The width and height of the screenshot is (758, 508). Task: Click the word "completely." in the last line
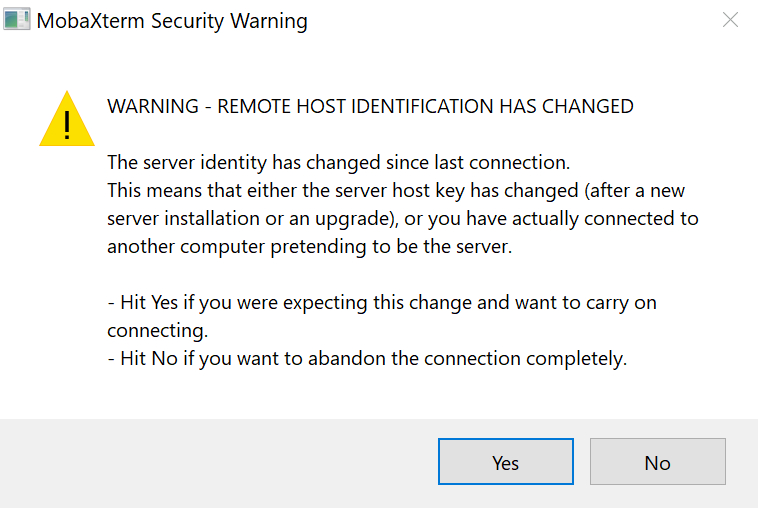coord(583,358)
